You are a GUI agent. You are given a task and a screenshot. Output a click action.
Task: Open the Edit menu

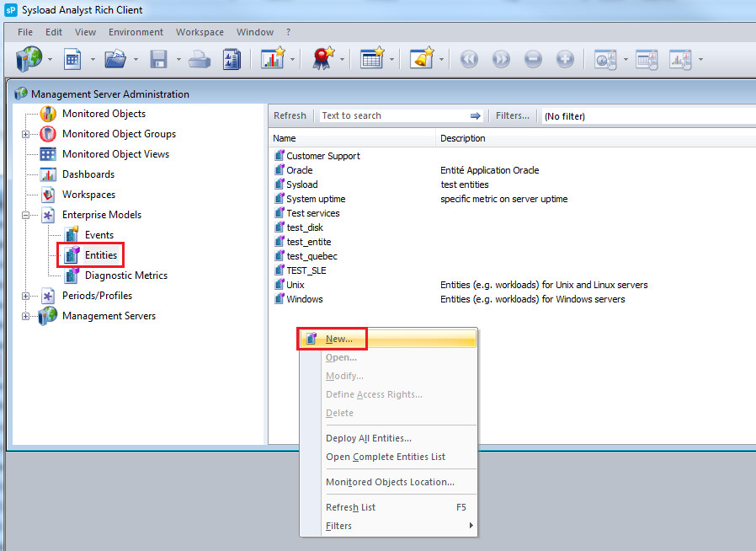click(54, 32)
